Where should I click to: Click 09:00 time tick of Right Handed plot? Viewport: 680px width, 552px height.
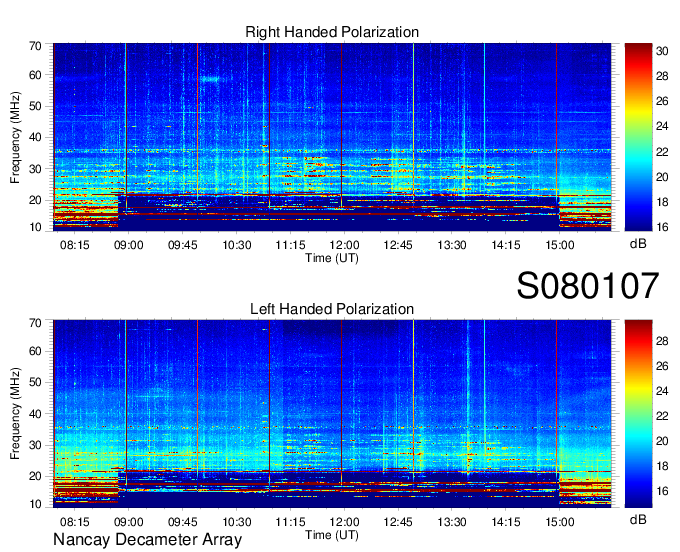[x=128, y=245]
